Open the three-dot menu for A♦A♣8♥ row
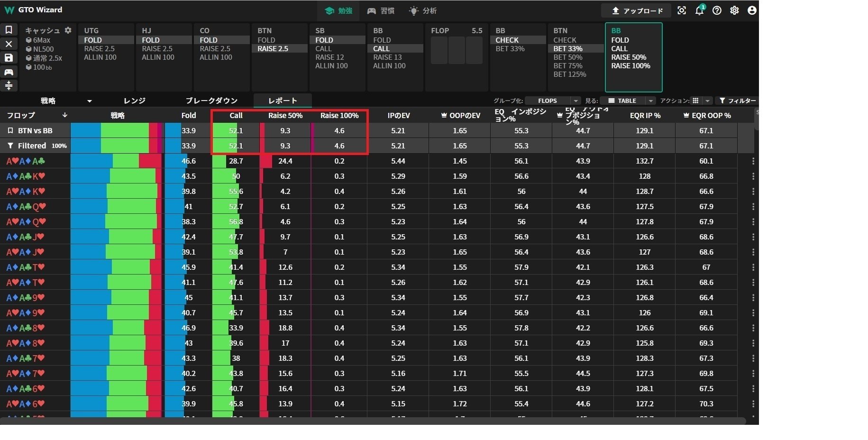 pyautogui.click(x=753, y=328)
